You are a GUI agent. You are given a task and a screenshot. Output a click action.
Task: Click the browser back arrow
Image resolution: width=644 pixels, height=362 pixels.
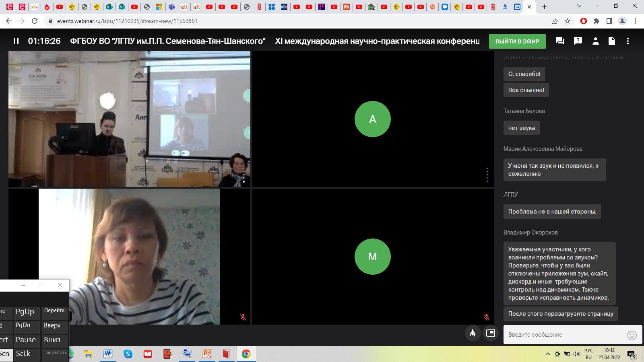pos(9,21)
